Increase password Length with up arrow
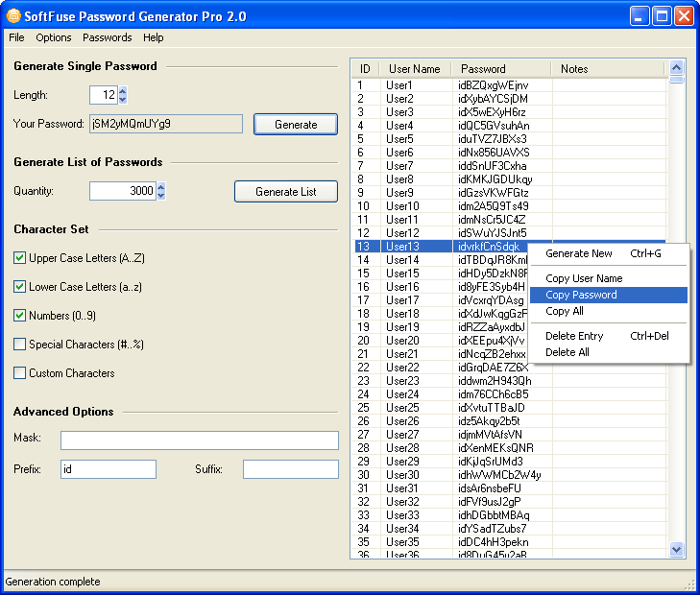The height and width of the screenshot is (595, 700). click(123, 90)
